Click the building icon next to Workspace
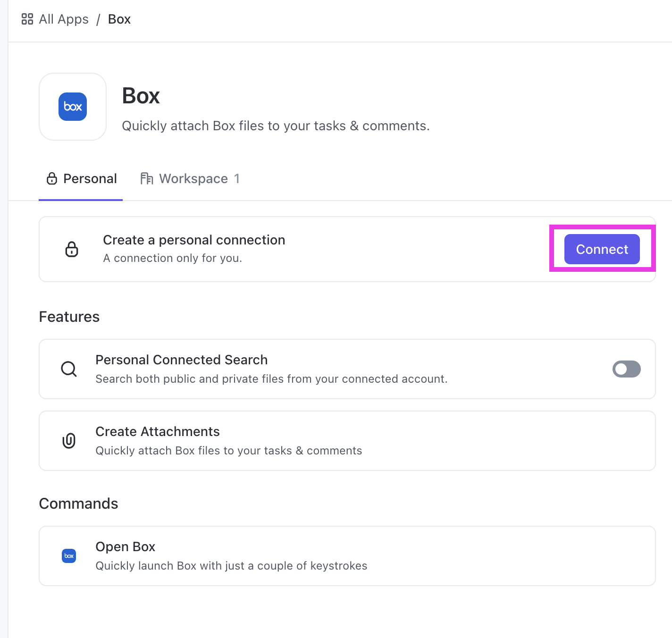The width and height of the screenshot is (672, 638). tap(147, 178)
